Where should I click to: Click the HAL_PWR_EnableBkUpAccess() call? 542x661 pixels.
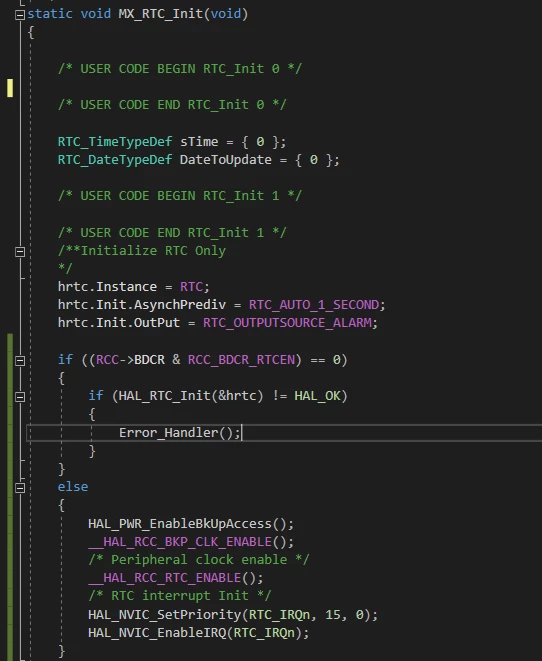pyautogui.click(x=191, y=524)
